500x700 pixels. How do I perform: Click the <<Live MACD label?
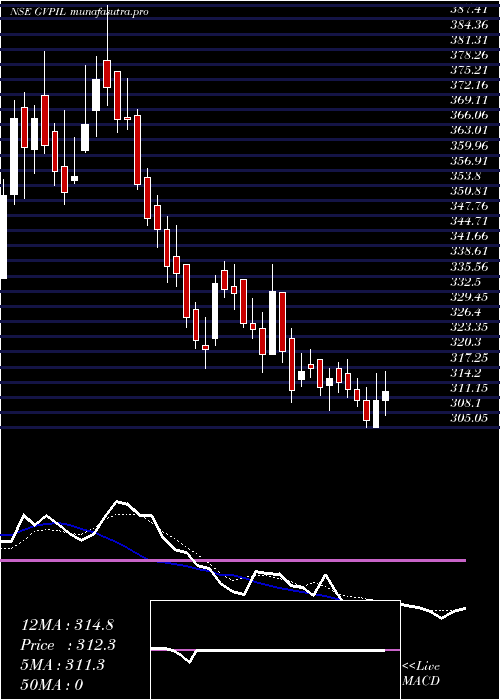pos(421,674)
